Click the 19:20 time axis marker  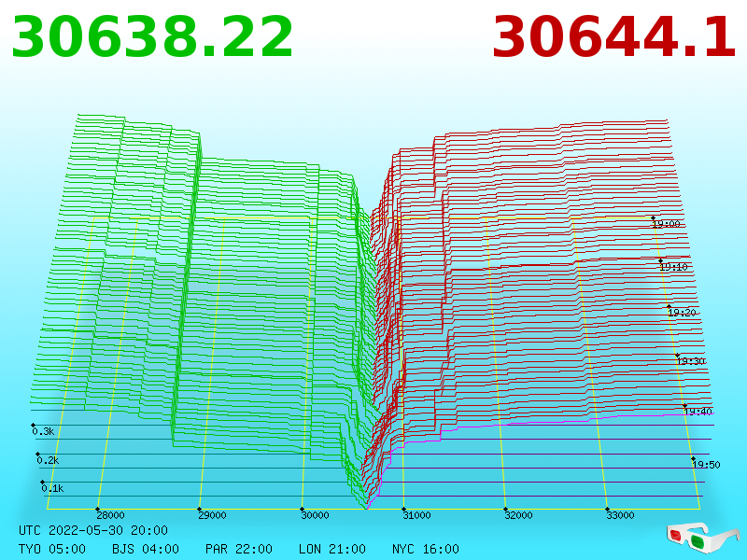click(x=683, y=313)
